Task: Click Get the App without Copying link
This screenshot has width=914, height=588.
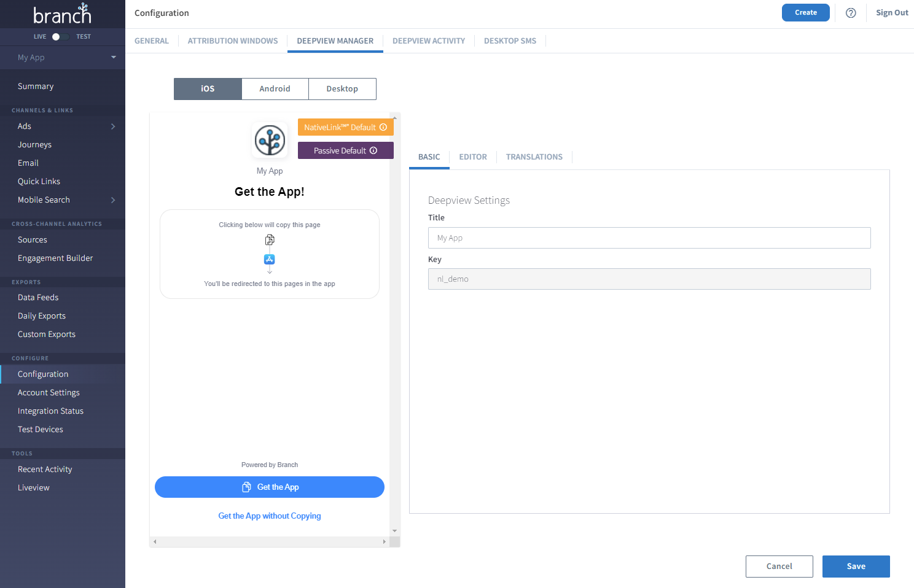Action: point(270,516)
